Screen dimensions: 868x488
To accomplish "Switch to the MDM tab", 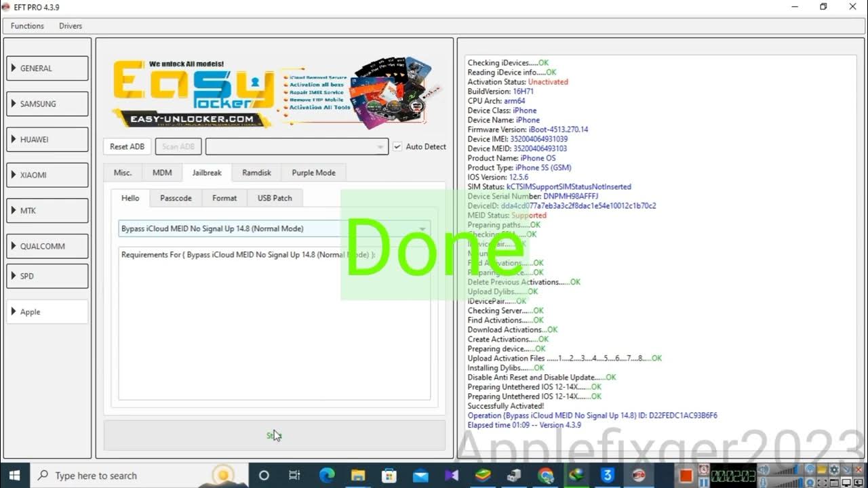I will point(162,173).
